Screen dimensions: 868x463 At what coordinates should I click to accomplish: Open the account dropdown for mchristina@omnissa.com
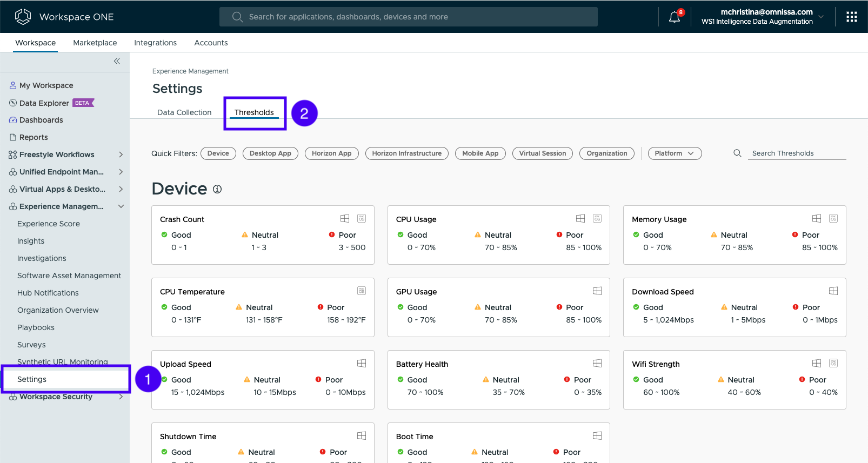pos(821,17)
